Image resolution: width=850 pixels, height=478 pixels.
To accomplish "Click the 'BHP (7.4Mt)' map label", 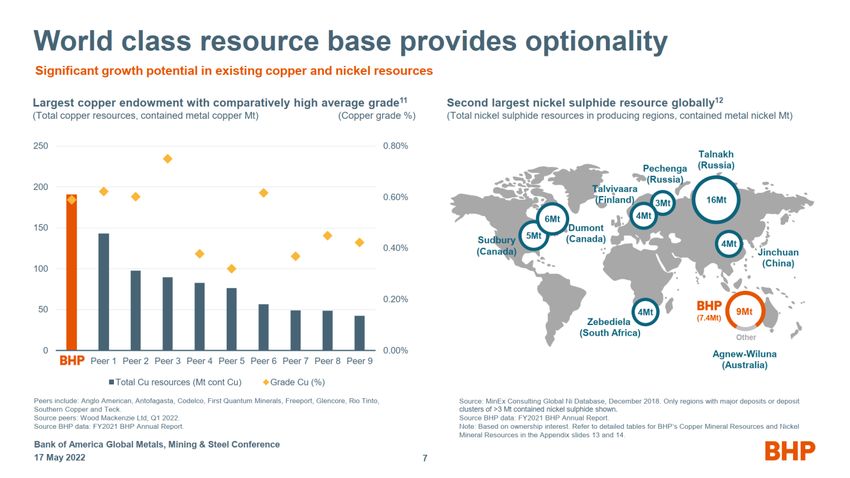I will [709, 311].
